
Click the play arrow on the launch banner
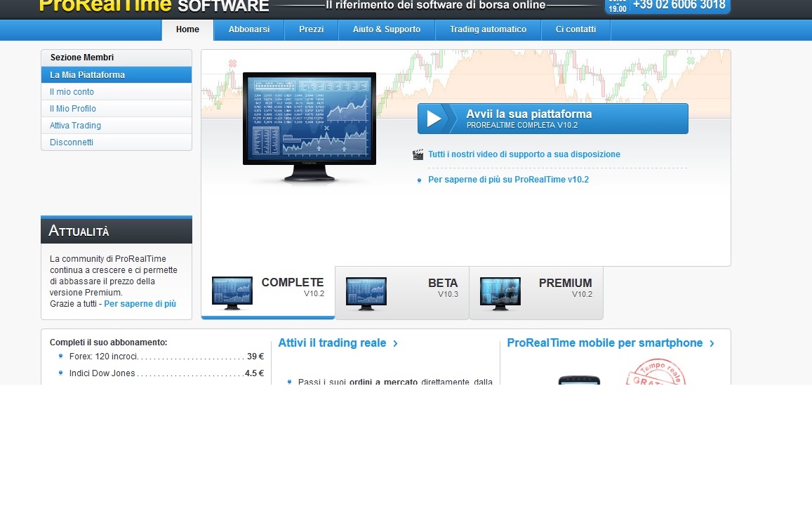point(434,119)
